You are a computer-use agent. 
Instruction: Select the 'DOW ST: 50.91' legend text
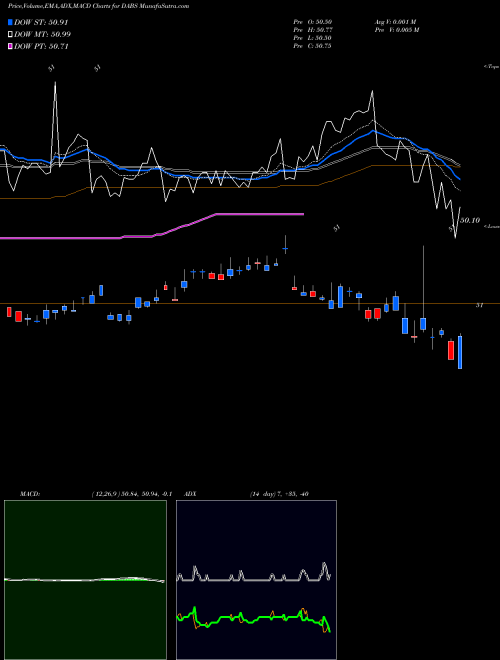[x=41, y=22]
